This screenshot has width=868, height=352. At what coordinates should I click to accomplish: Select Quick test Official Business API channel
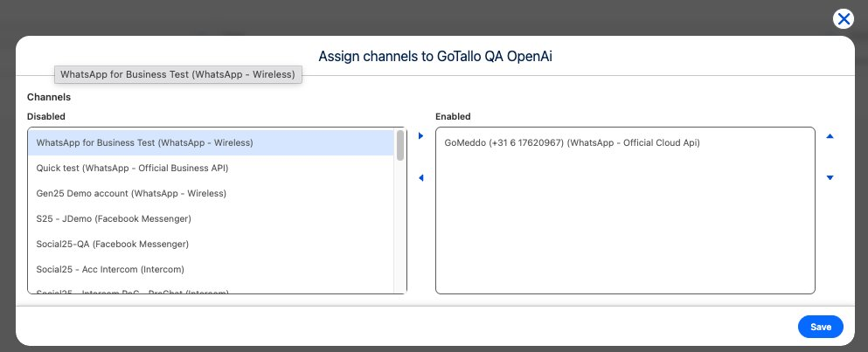pyautogui.click(x=211, y=169)
